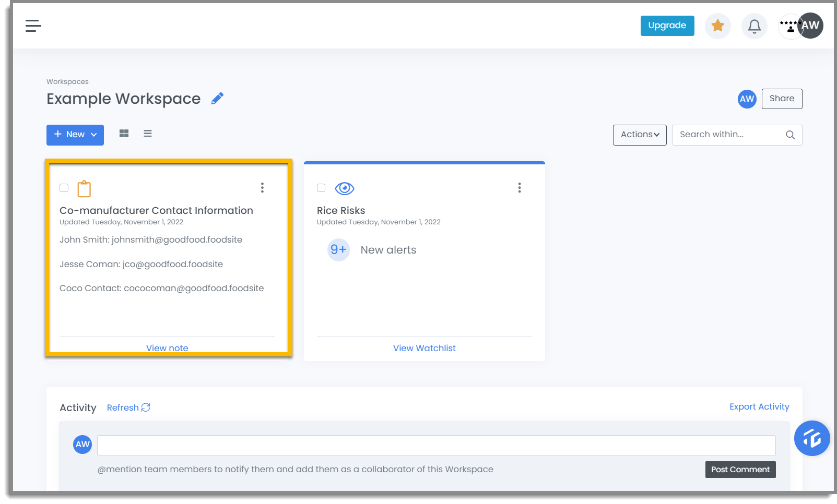Select the Rice Risks checkbox

(x=321, y=188)
